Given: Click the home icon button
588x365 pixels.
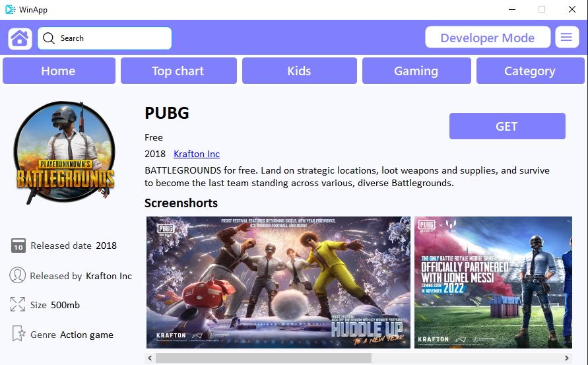Looking at the screenshot, I should pos(20,38).
